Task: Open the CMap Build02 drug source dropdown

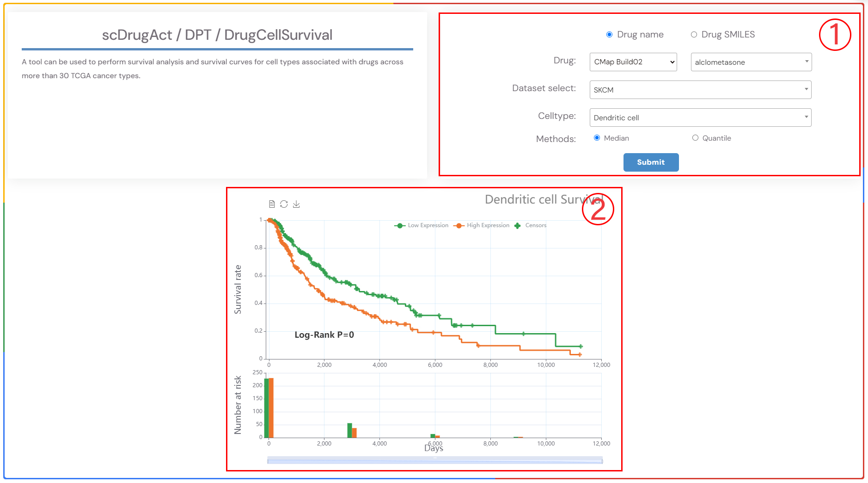Action: click(633, 62)
